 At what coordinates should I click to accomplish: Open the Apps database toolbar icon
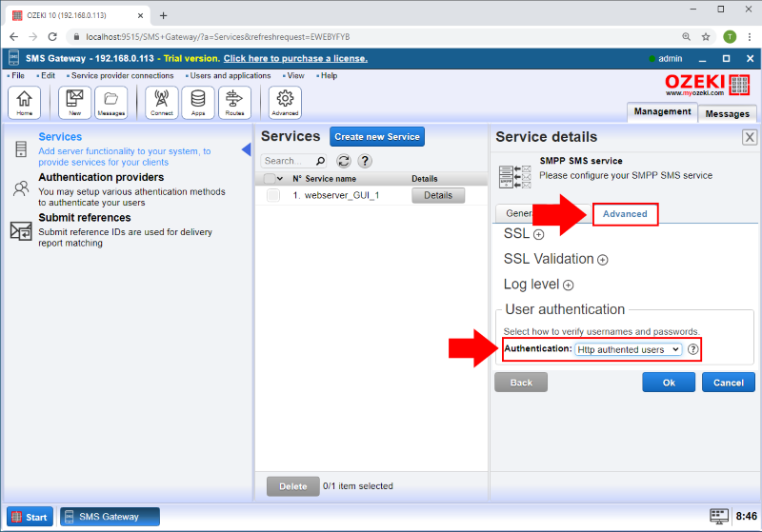click(198, 103)
